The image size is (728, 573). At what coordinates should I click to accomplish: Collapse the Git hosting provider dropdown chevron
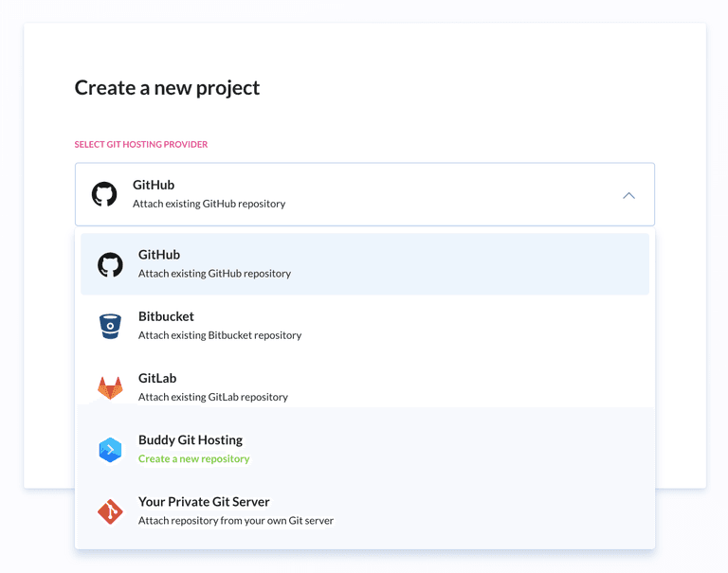628,195
